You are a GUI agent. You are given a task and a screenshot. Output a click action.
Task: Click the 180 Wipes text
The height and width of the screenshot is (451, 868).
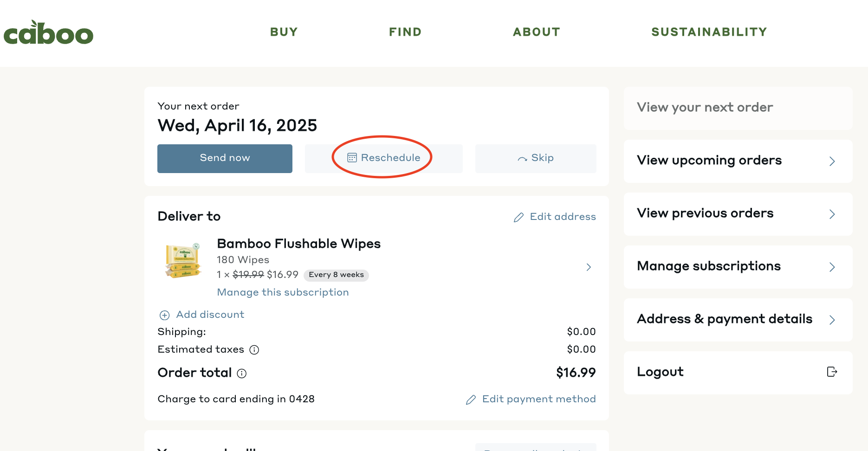243,260
